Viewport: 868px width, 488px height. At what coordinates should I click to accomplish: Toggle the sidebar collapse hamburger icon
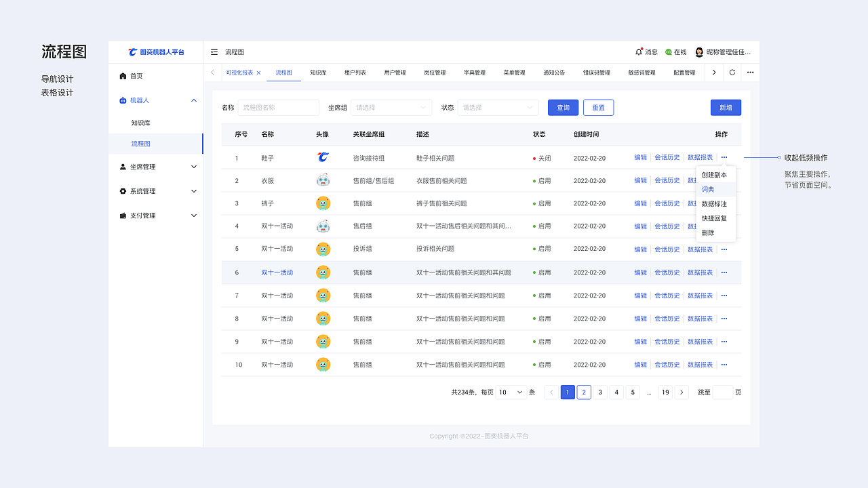214,52
